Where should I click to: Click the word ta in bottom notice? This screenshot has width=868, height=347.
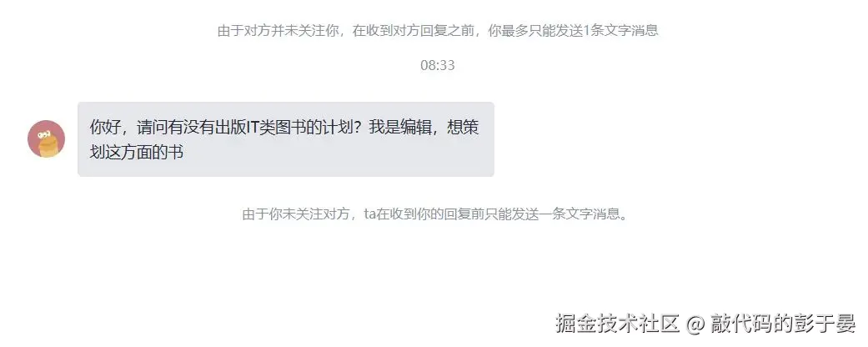tap(369, 214)
